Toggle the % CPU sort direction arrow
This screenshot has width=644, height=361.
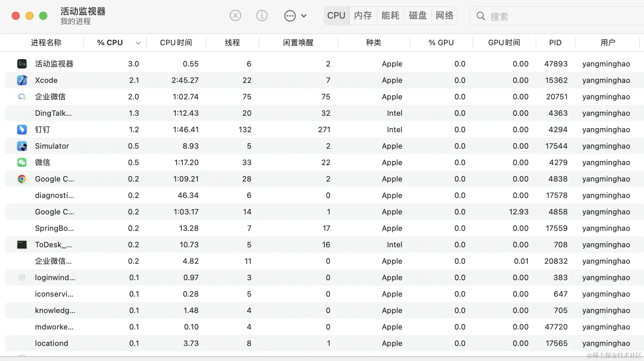(138, 43)
